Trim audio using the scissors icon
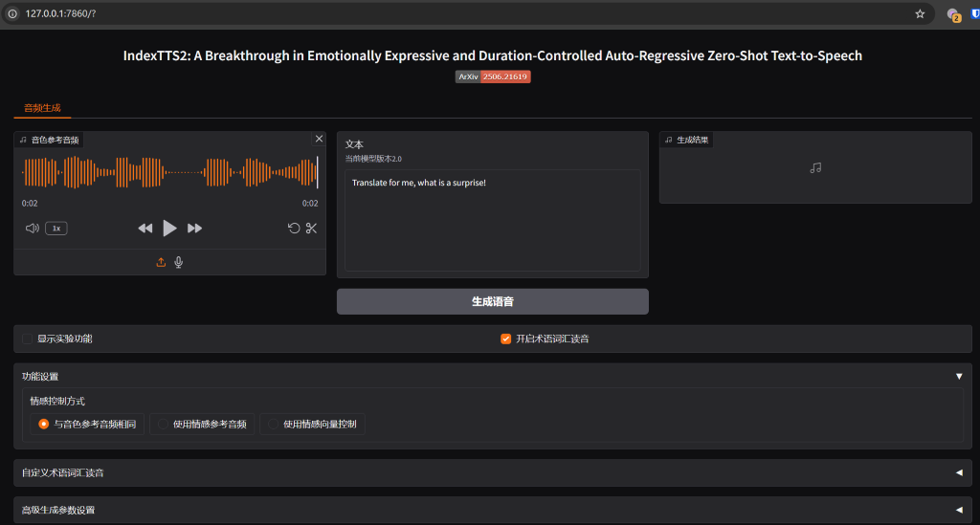Viewport: 980px width, 525px height. click(311, 229)
